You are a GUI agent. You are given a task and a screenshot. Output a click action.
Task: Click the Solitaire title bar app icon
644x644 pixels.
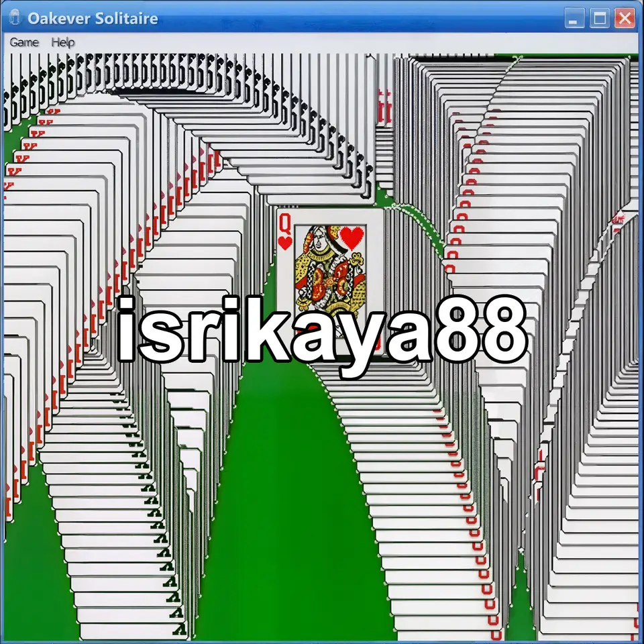coord(15,17)
